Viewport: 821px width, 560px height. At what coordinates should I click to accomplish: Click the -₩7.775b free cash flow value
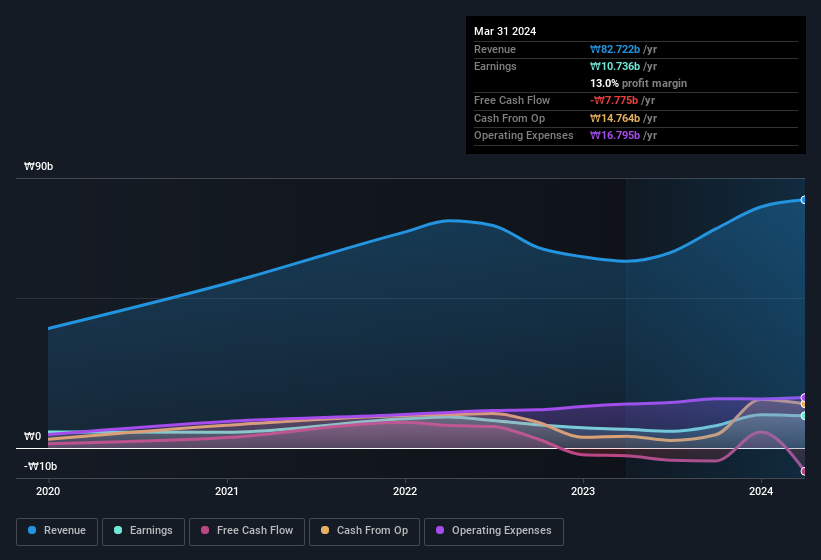[x=614, y=100]
